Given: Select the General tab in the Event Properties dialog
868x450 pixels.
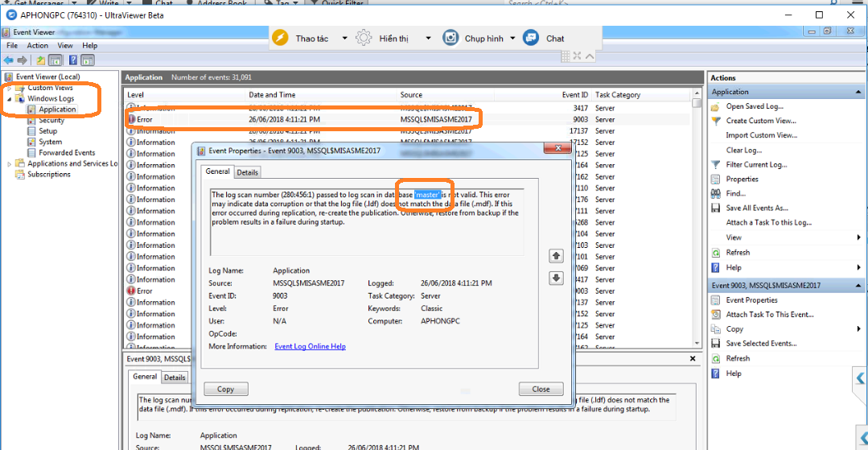Looking at the screenshot, I should tap(217, 171).
